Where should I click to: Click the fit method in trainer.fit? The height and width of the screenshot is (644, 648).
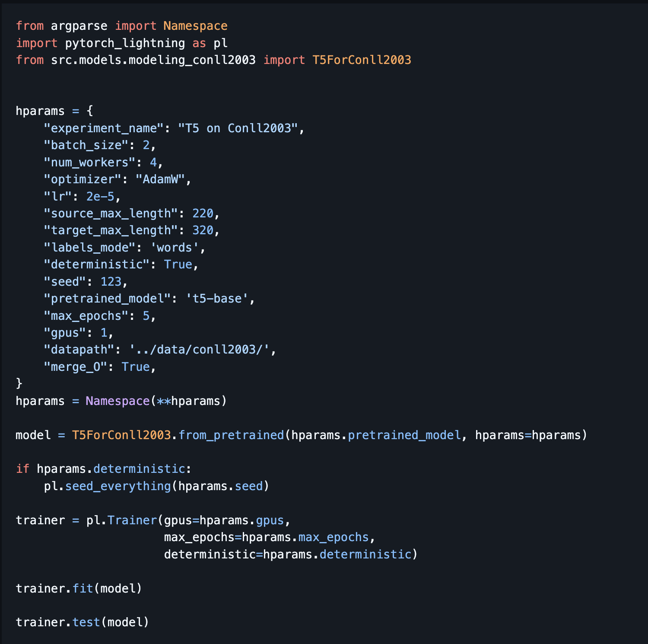tap(83, 589)
